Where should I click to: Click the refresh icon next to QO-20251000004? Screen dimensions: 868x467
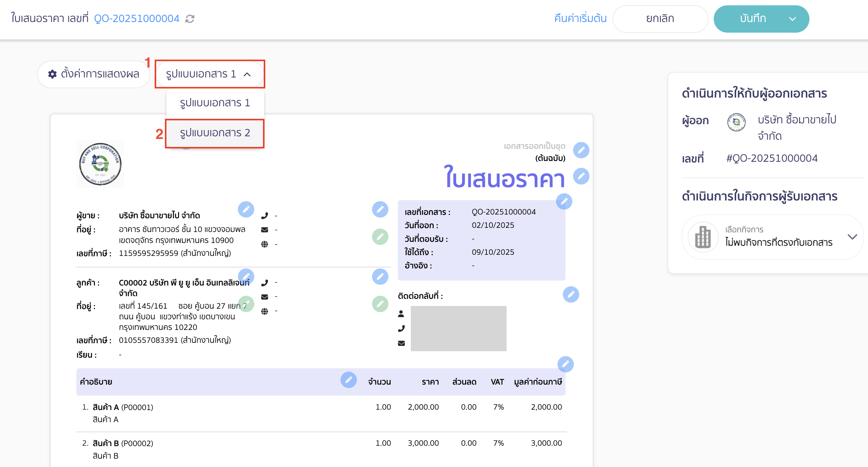[190, 18]
